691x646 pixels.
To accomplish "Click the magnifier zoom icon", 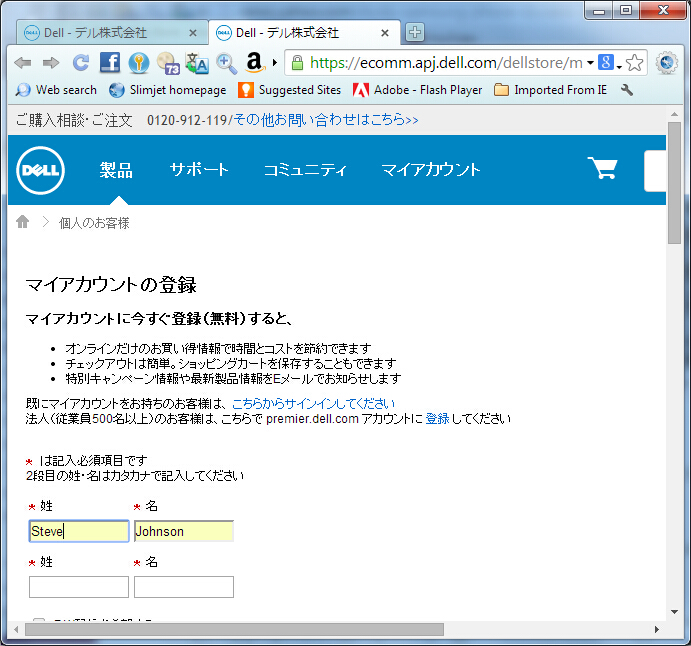I will click(227, 63).
